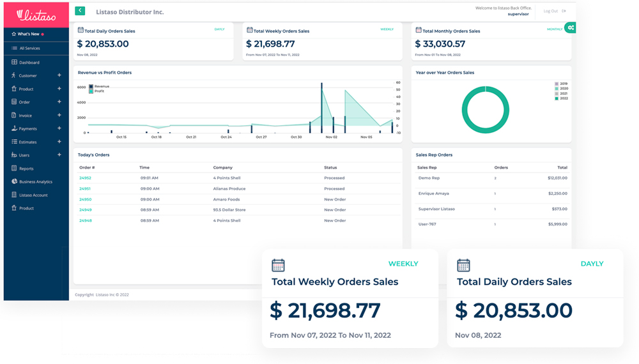
Task: Click the first Product icon below Customer
Action: (x=14, y=89)
